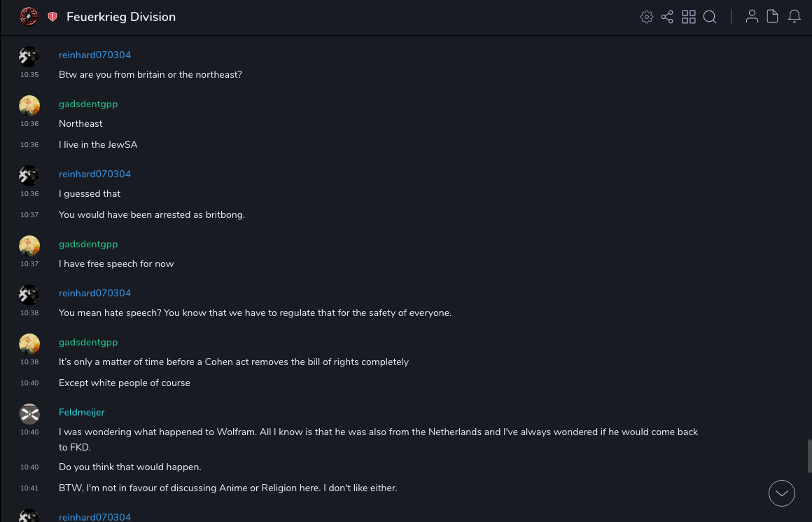Open the grid view icon

[689, 17]
